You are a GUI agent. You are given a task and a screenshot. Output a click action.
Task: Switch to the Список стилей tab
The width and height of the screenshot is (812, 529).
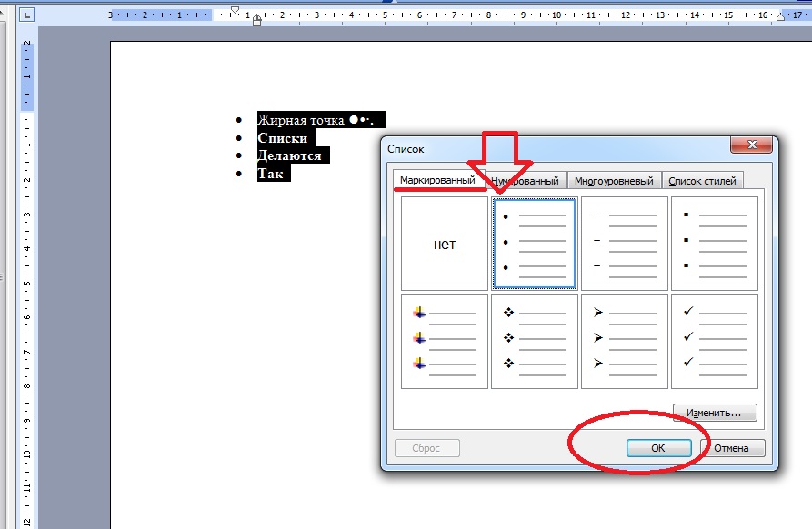point(702,181)
